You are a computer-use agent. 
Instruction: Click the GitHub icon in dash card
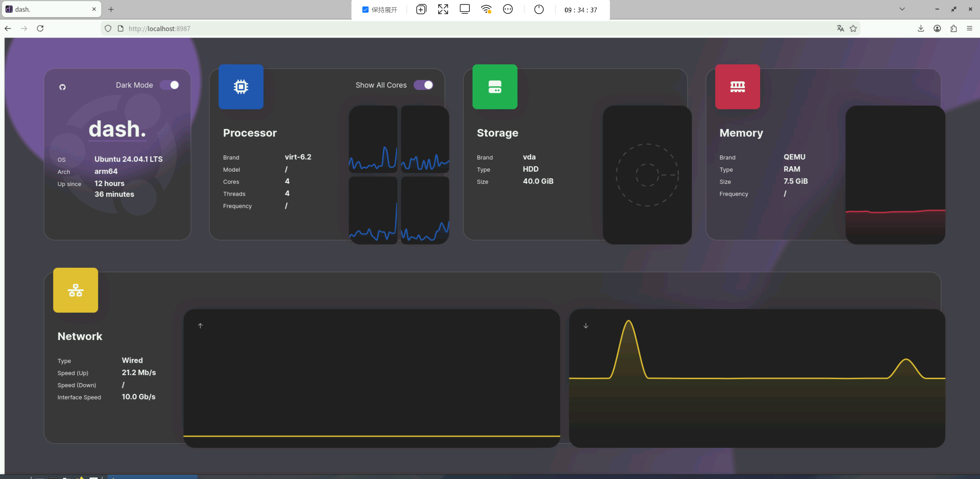tap(62, 87)
